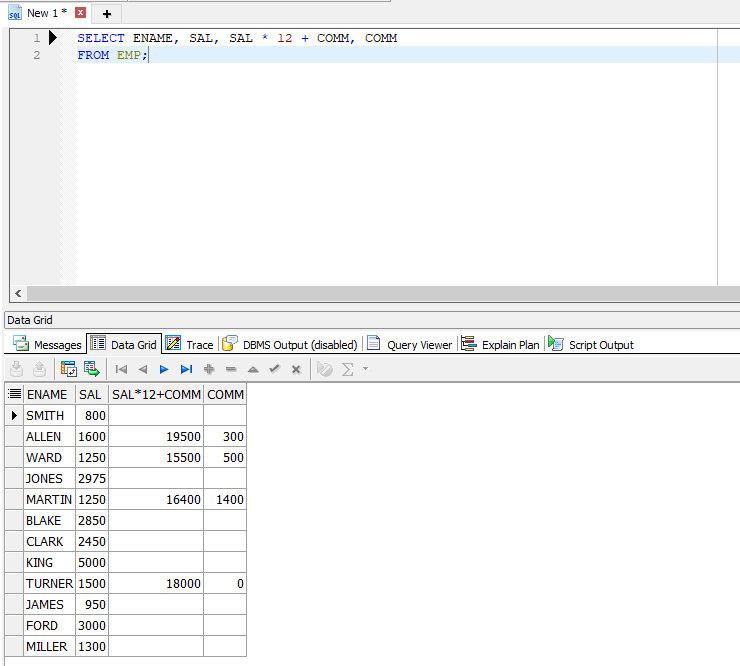Viewport: 740px width, 666px height.
Task: Click the ENAME column header
Action: coord(50,394)
